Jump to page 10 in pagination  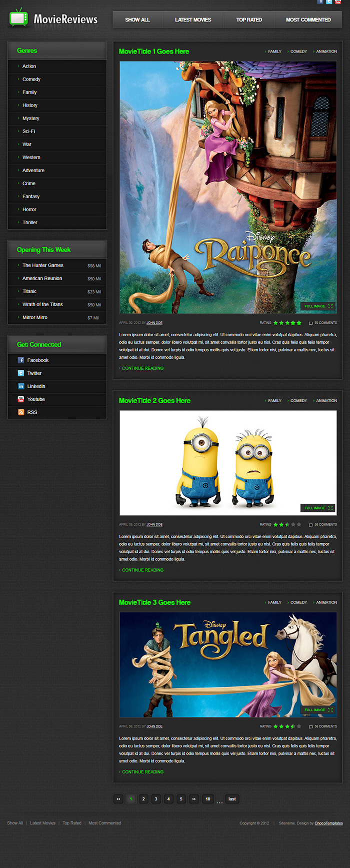coord(208,799)
